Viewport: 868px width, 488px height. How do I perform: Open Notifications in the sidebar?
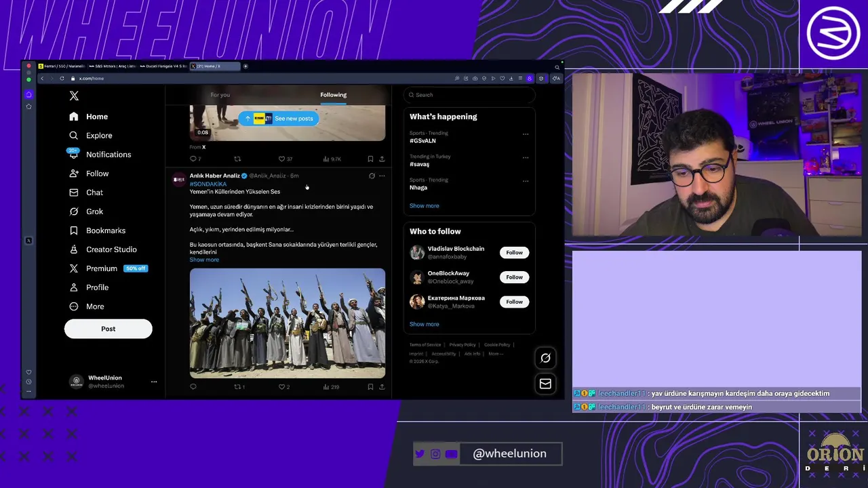100,155
